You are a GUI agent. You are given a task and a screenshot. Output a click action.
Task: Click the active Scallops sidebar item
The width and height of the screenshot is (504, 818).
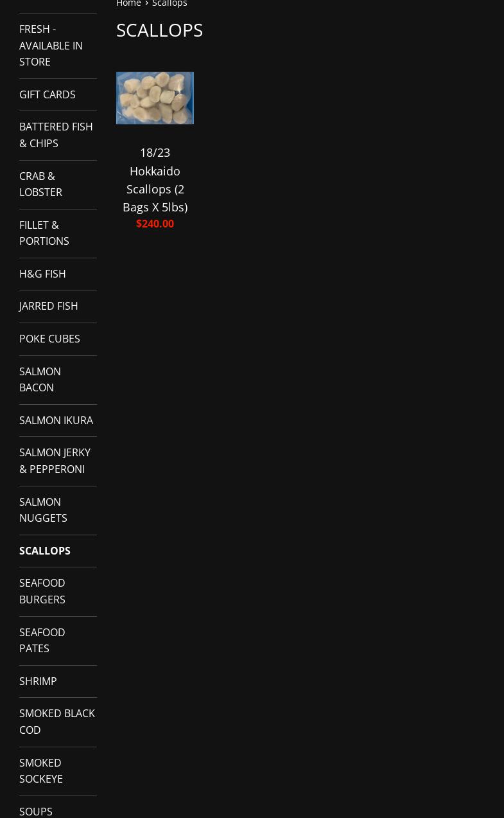click(45, 551)
